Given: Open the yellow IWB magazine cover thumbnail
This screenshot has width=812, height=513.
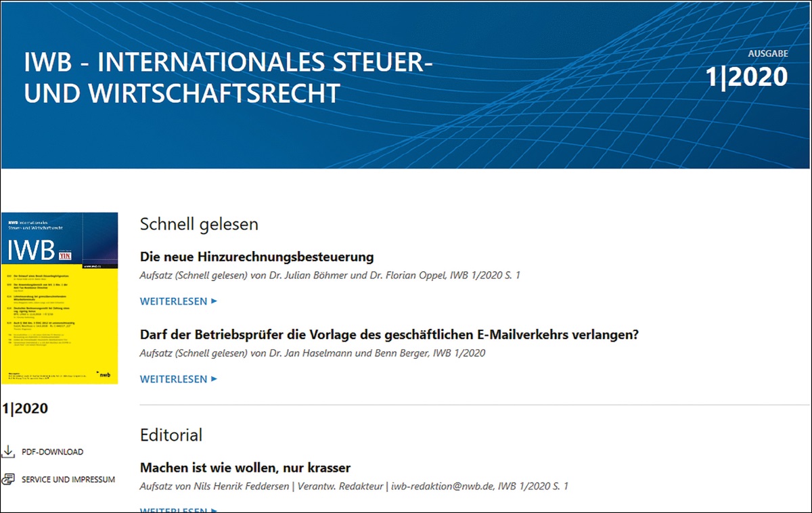Looking at the screenshot, I should [60, 298].
